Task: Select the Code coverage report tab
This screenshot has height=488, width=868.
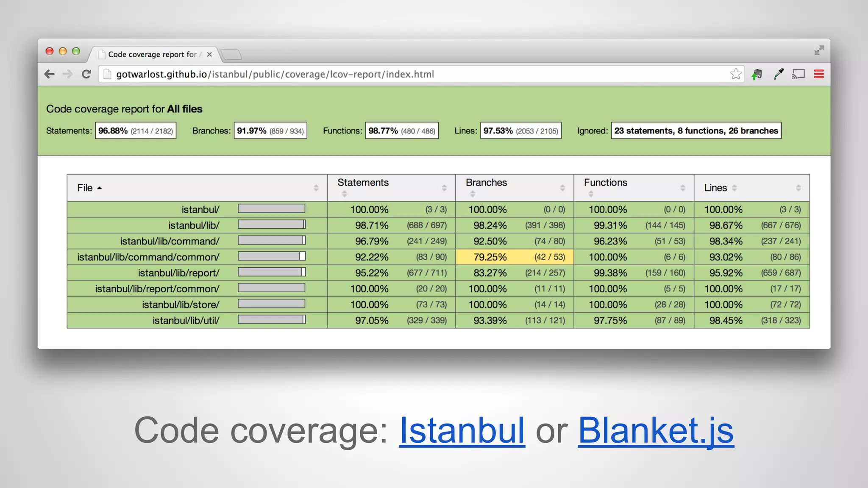Action: coord(152,54)
